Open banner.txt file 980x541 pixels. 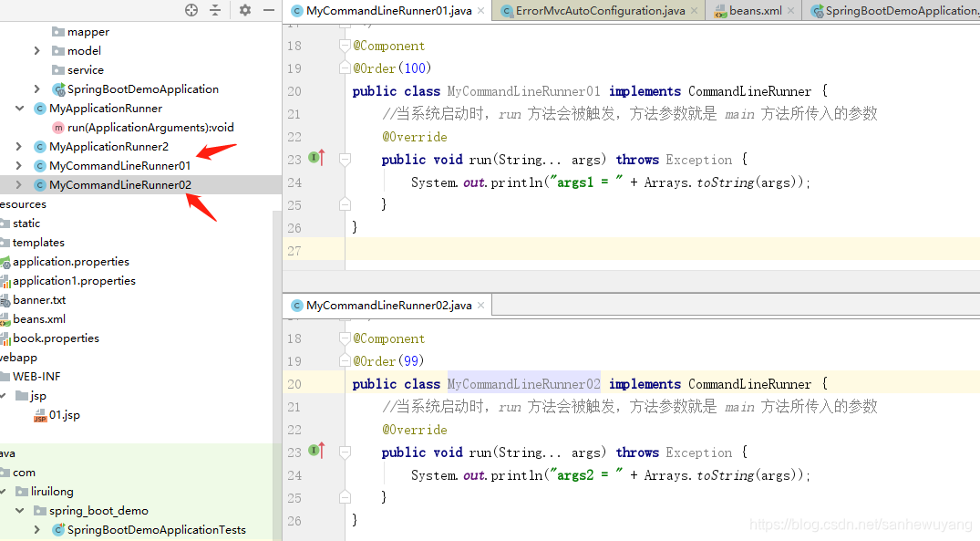point(39,299)
